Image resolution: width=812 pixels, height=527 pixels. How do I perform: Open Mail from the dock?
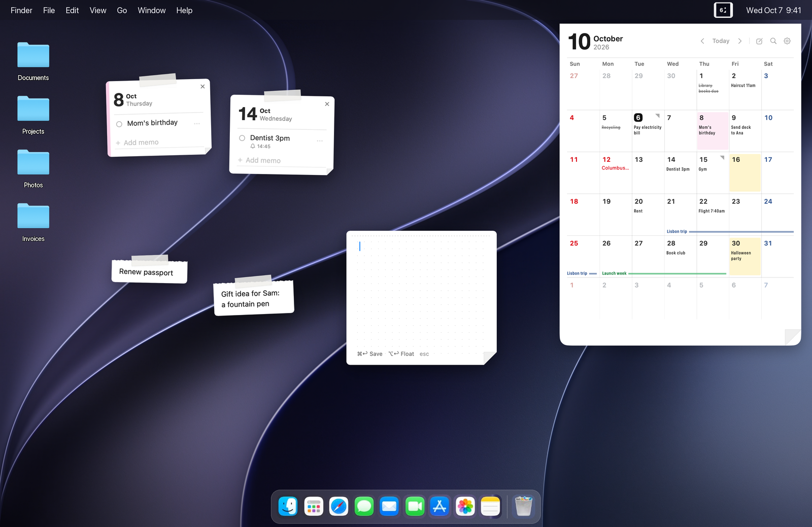click(389, 506)
